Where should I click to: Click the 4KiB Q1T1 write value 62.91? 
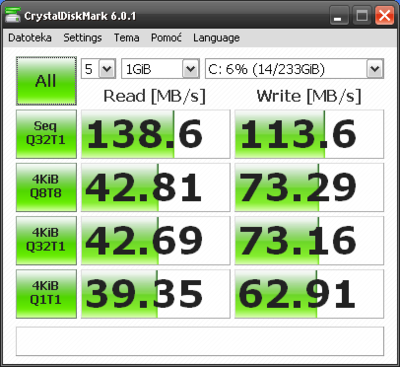click(309, 294)
